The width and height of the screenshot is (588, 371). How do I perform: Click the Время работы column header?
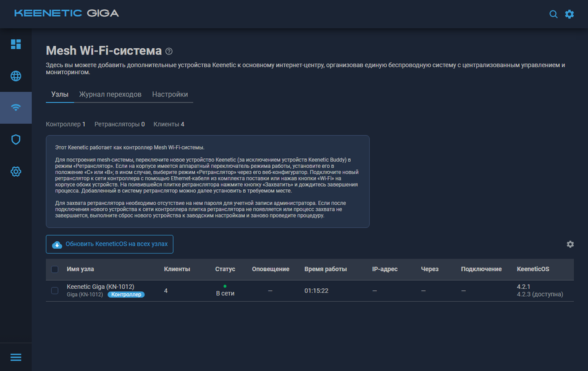[325, 269]
